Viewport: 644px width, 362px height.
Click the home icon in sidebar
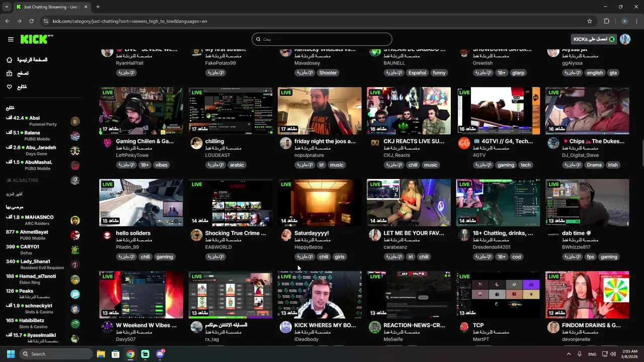pyautogui.click(x=10, y=60)
